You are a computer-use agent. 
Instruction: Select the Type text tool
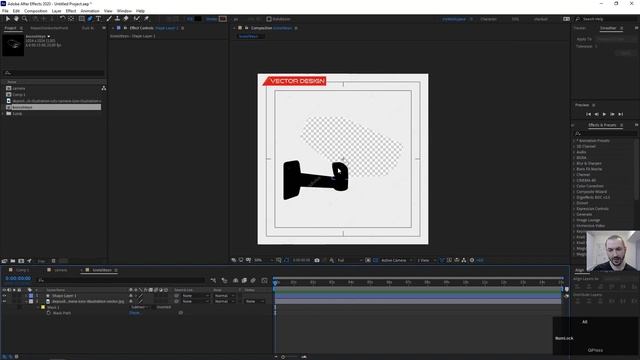pyautogui.click(x=98, y=19)
